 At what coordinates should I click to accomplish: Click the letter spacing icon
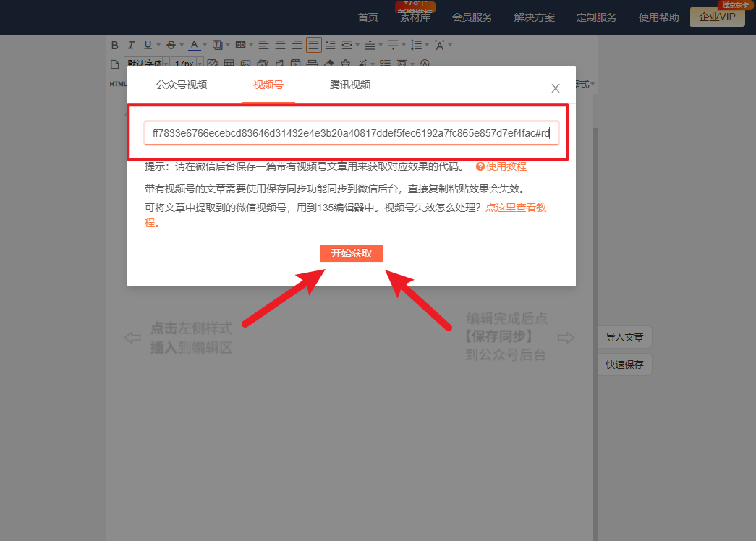click(x=439, y=45)
